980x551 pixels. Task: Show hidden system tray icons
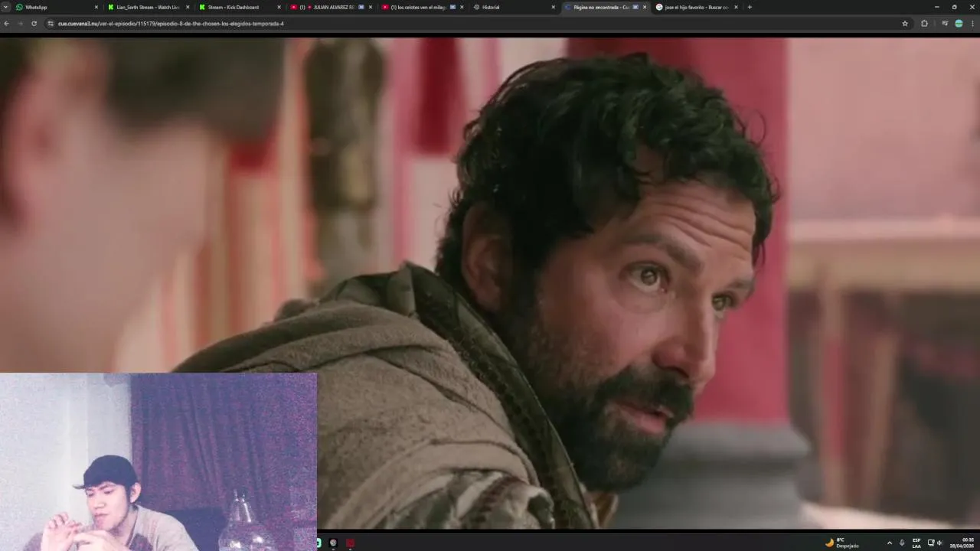coord(889,543)
